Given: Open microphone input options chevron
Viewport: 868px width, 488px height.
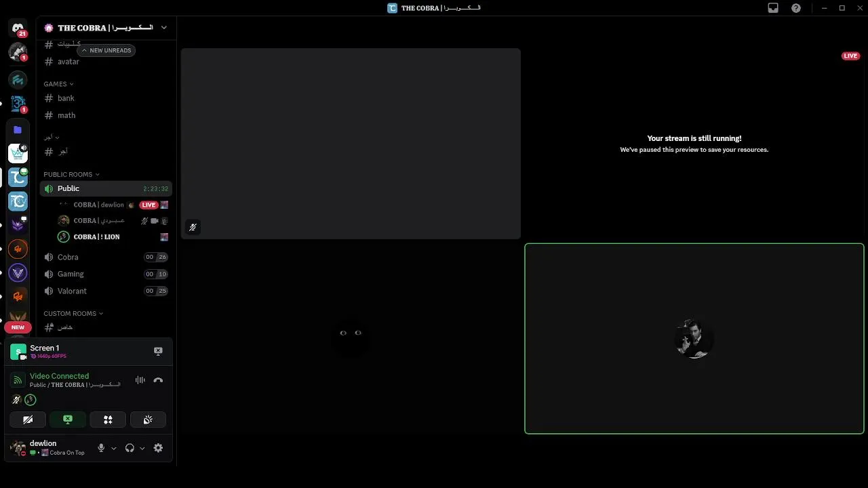Looking at the screenshot, I should tap(113, 448).
